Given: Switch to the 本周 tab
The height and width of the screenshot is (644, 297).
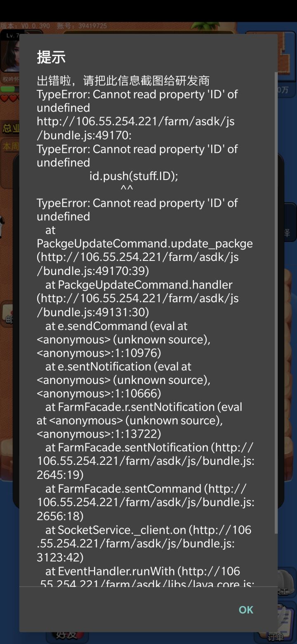Looking at the screenshot, I should pos(10,146).
